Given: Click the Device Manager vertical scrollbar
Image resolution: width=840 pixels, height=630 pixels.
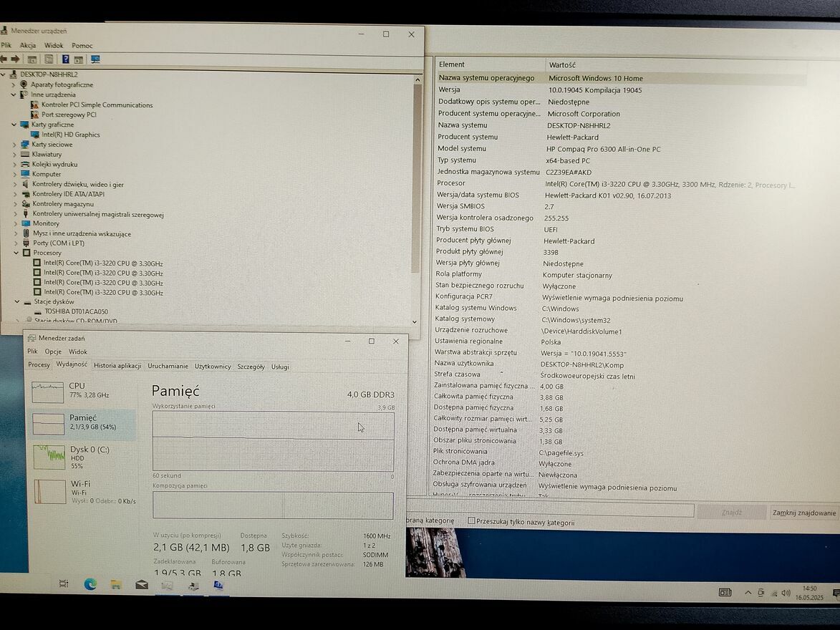Looking at the screenshot, I should (417, 179).
